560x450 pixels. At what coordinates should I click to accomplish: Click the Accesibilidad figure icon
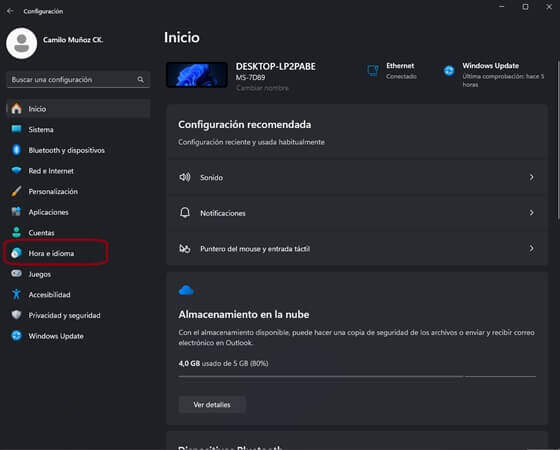16,294
